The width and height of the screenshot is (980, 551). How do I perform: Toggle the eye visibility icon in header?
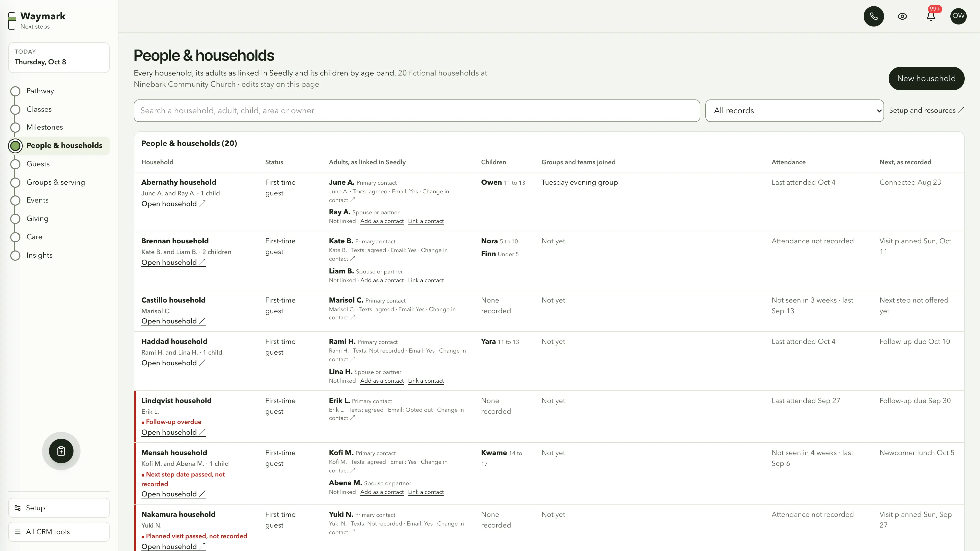coord(902,16)
